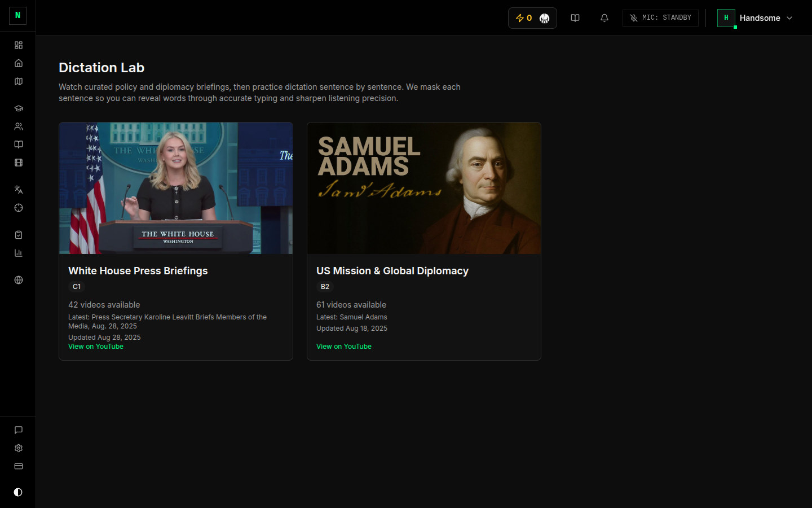Open notifications bell
The width and height of the screenshot is (812, 508).
(604, 18)
